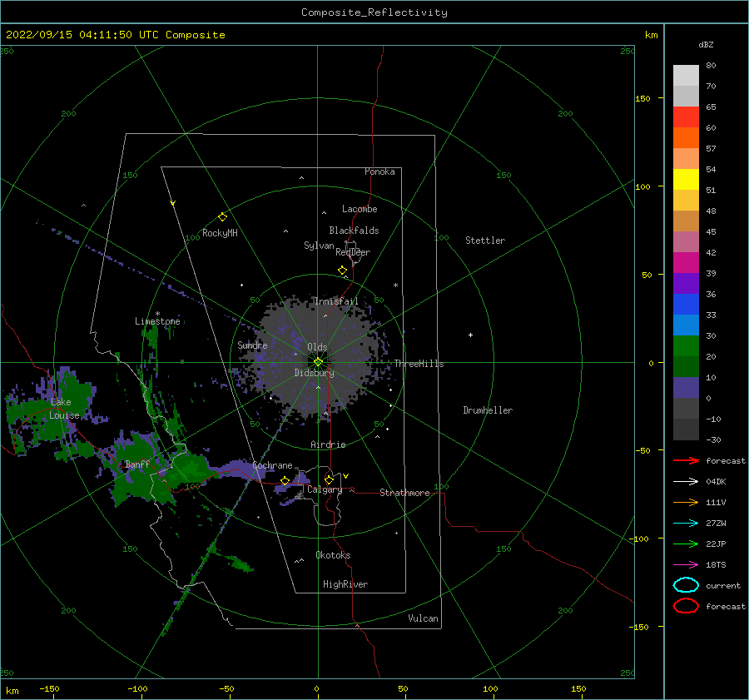Screen dimensions: 749x700
Task: Click the Ponoka label
Action: [x=379, y=171]
